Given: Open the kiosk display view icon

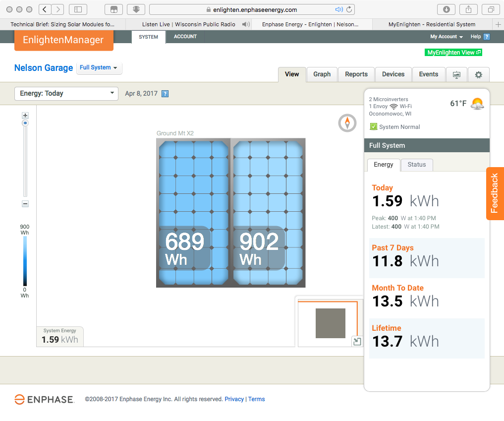Looking at the screenshot, I should coord(456,74).
